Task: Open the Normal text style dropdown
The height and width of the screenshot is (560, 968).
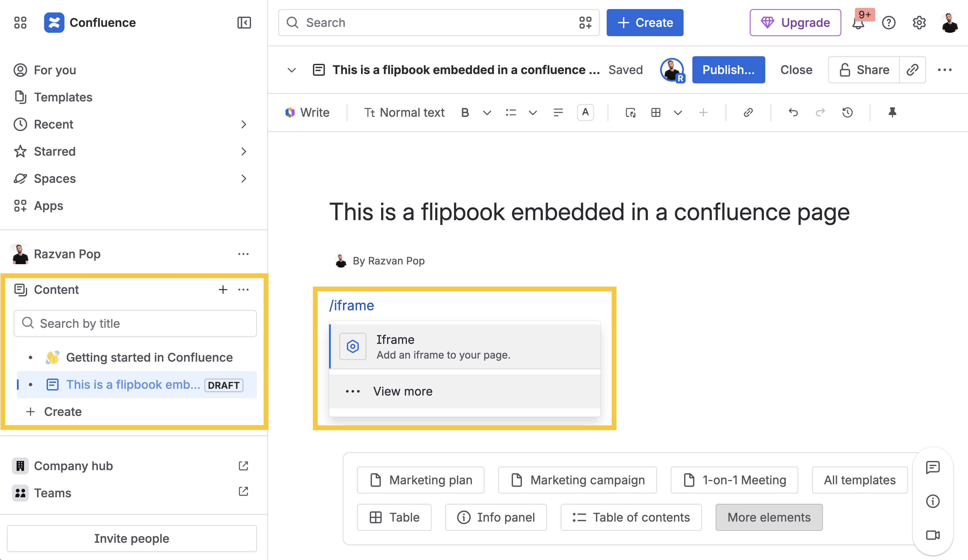Action: coord(404,112)
